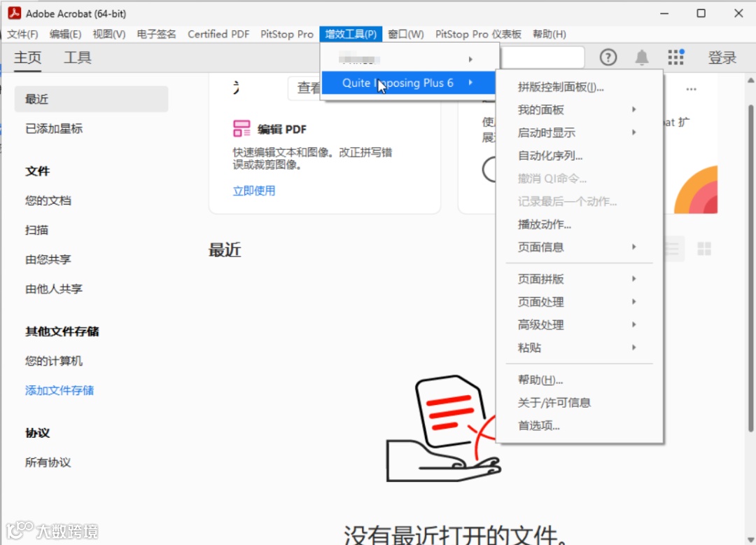Click the Edit PDF tool icon

(241, 129)
